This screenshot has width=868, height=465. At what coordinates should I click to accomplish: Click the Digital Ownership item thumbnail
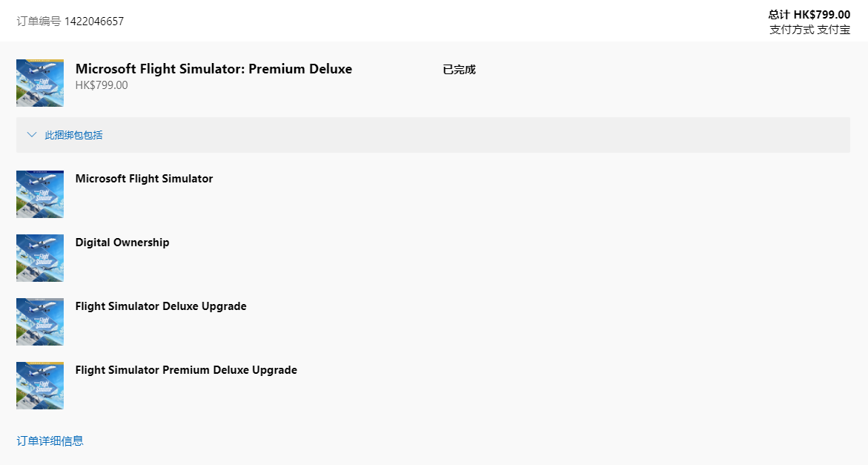coord(40,258)
